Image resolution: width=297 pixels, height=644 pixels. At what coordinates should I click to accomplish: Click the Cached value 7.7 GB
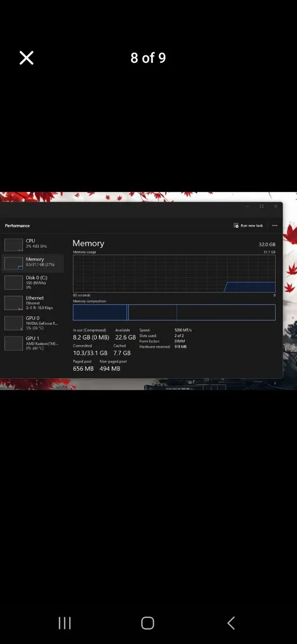tap(122, 353)
